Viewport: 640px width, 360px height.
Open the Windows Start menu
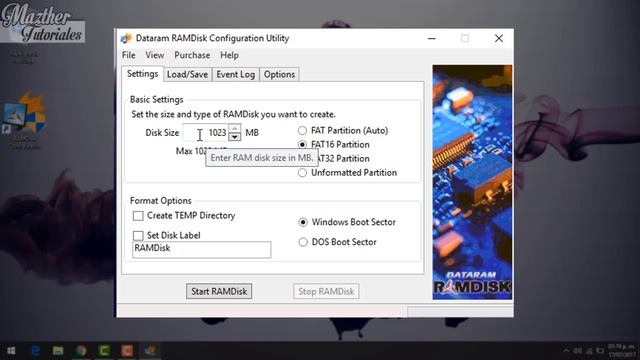click(11, 351)
